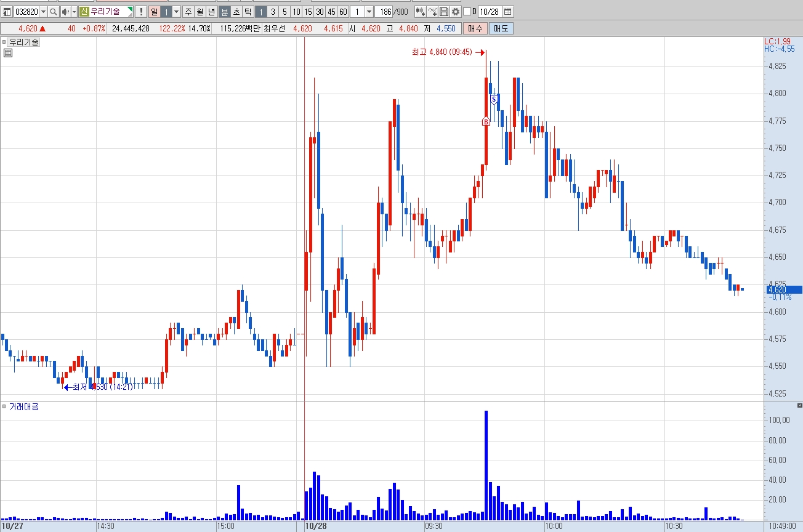Open chart settings gear icon
This screenshot has height=532, width=803.
[x=456, y=12]
